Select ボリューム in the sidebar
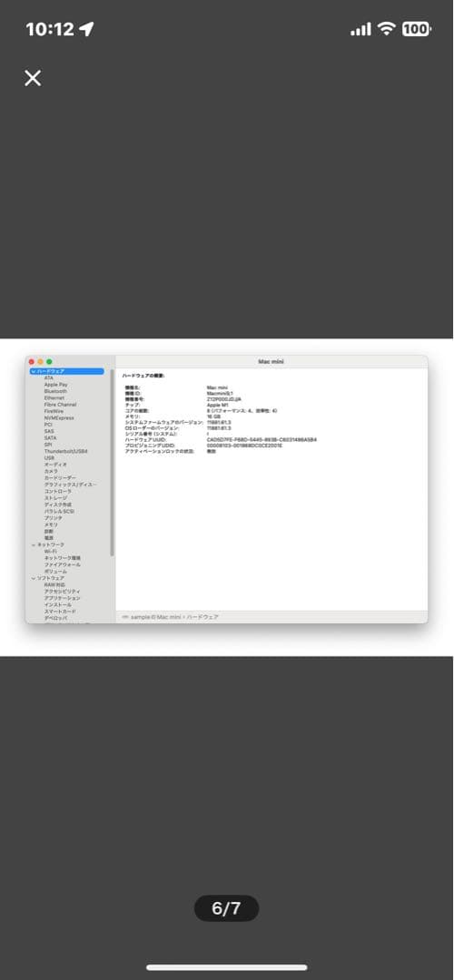 (x=55, y=572)
